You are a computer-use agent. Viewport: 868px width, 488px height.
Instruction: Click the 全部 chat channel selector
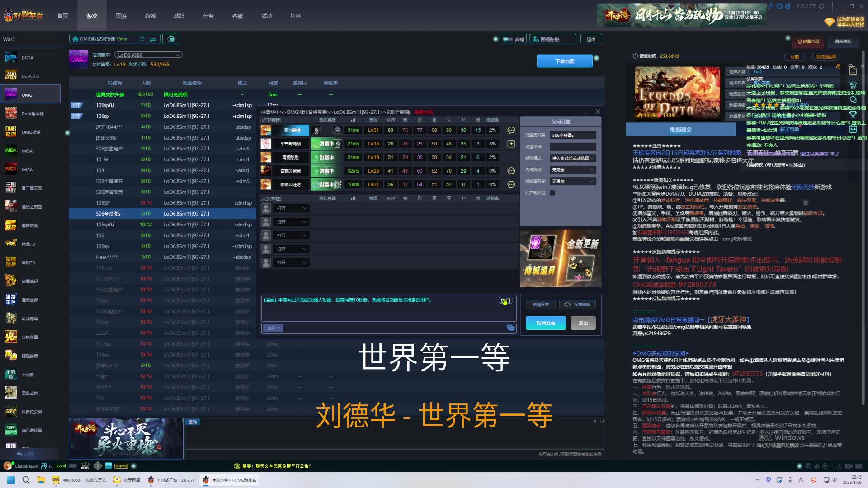tap(273, 328)
